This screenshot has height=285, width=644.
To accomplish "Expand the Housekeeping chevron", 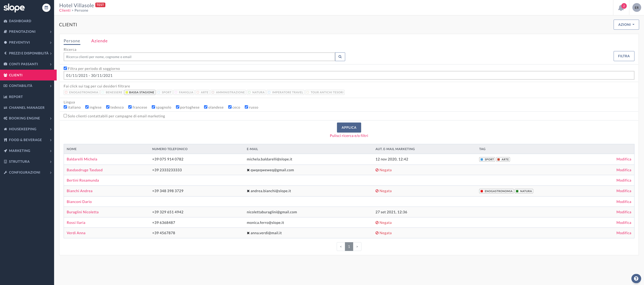I will pos(51,129).
